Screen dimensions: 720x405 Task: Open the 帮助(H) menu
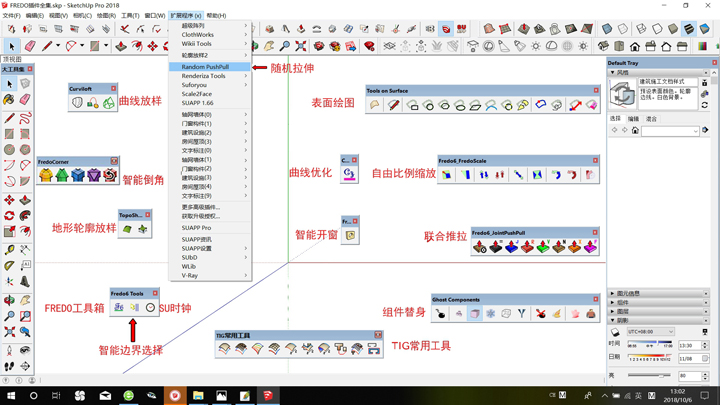pos(216,16)
